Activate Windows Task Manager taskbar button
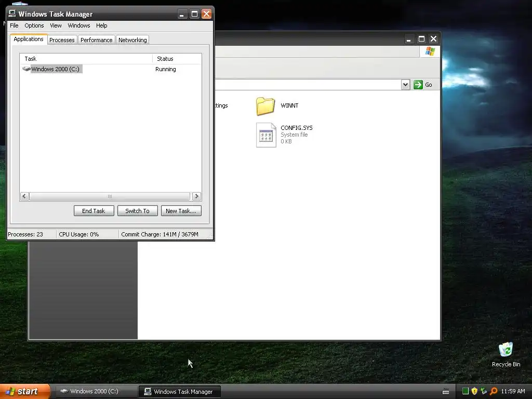Screen dimensions: 532x399 [x=180, y=391]
